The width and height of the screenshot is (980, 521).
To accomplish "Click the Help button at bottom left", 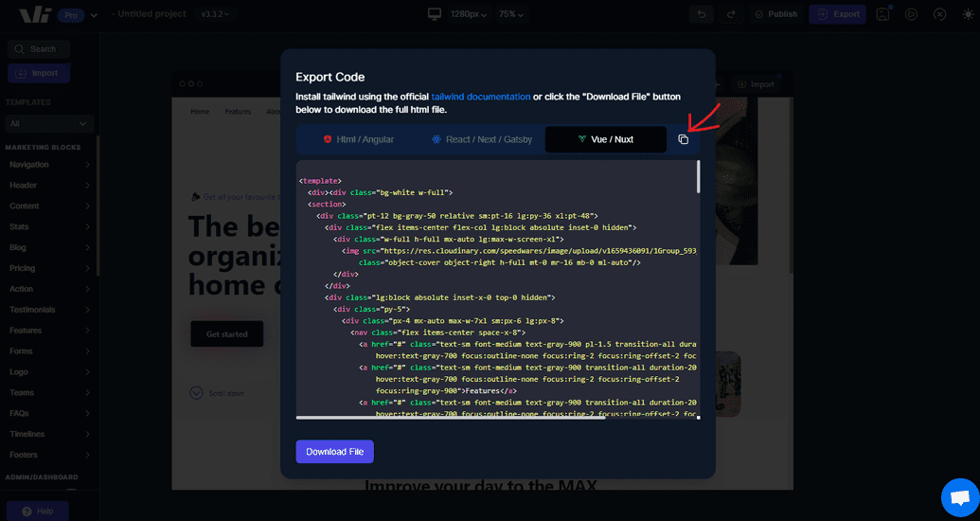I will [37, 511].
